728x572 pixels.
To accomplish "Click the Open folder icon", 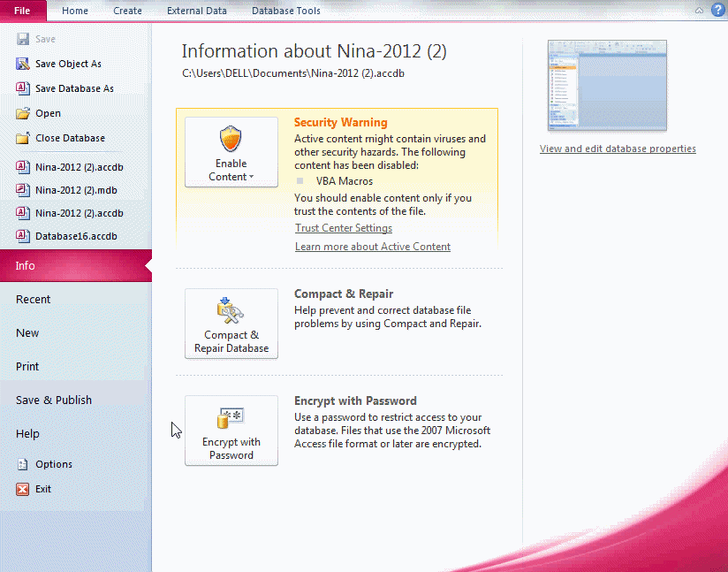I will click(23, 113).
